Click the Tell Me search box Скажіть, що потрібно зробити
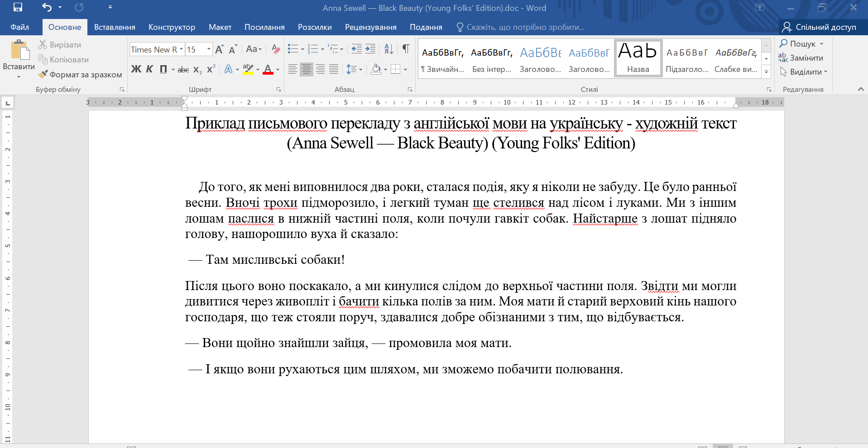Viewport: 868px width, 448px height. coord(521,27)
